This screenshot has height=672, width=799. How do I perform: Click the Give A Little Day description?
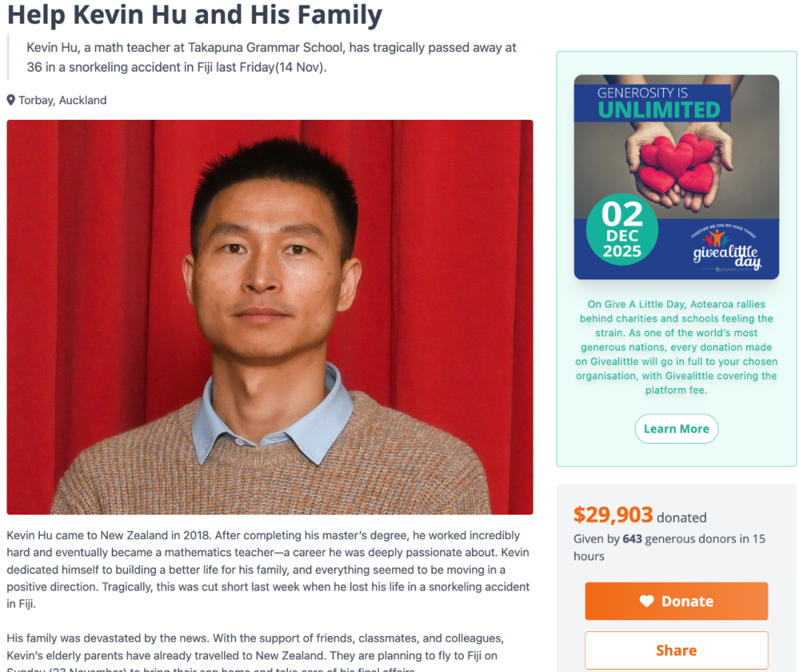pyautogui.click(x=676, y=347)
